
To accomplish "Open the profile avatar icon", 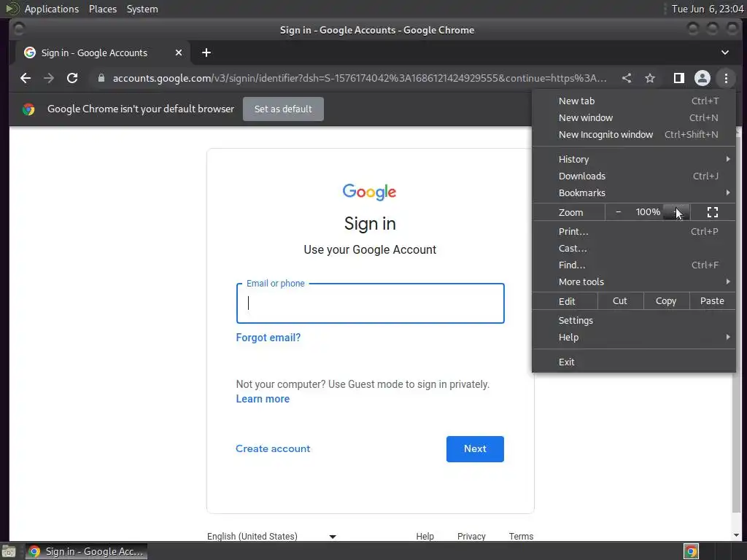I will tap(703, 78).
